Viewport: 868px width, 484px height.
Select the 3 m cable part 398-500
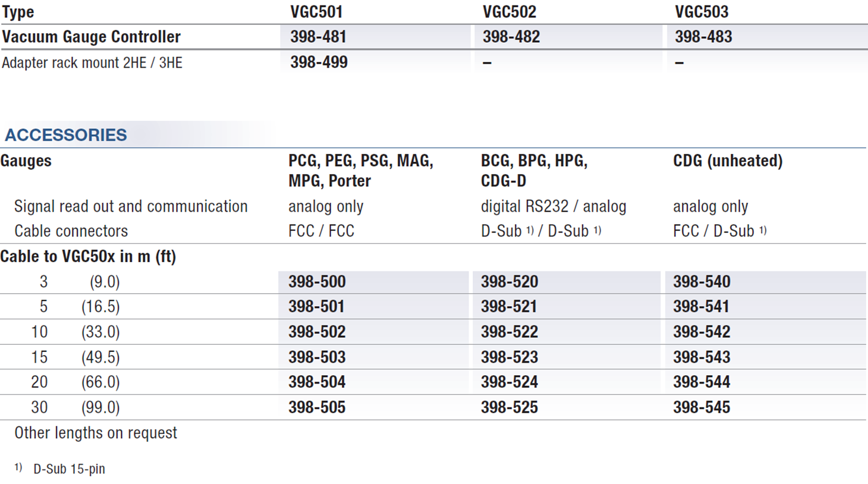point(317,282)
